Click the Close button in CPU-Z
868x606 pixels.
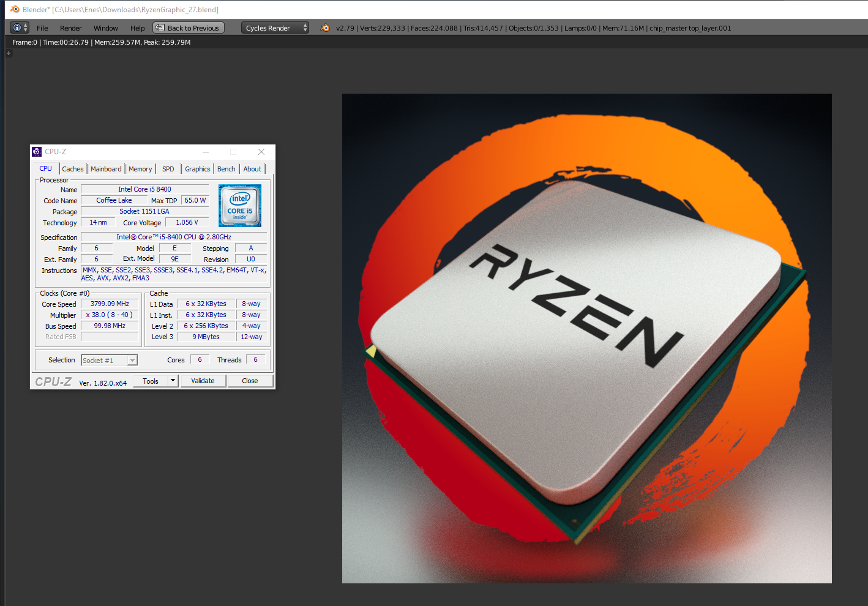click(250, 381)
